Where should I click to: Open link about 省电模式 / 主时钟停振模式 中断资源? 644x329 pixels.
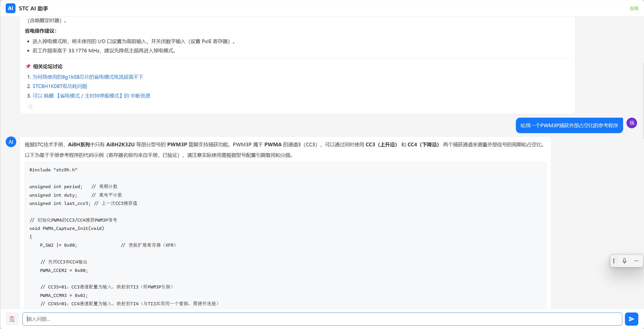pyautogui.click(x=91, y=96)
